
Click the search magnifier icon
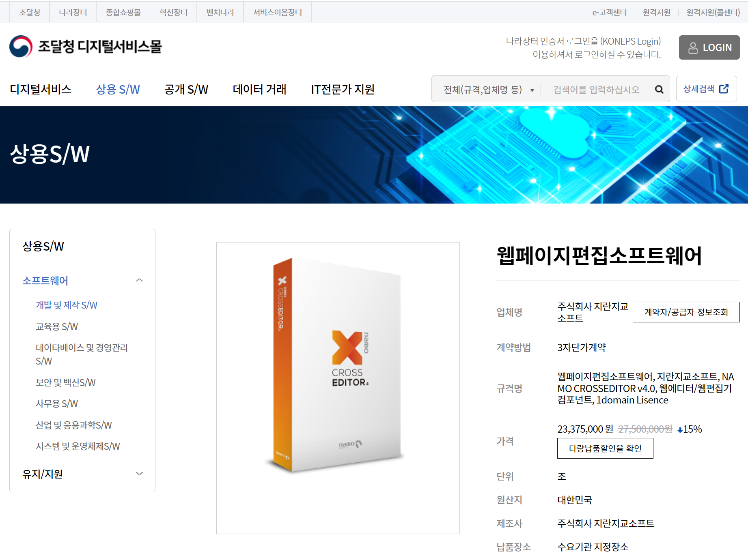pyautogui.click(x=659, y=89)
